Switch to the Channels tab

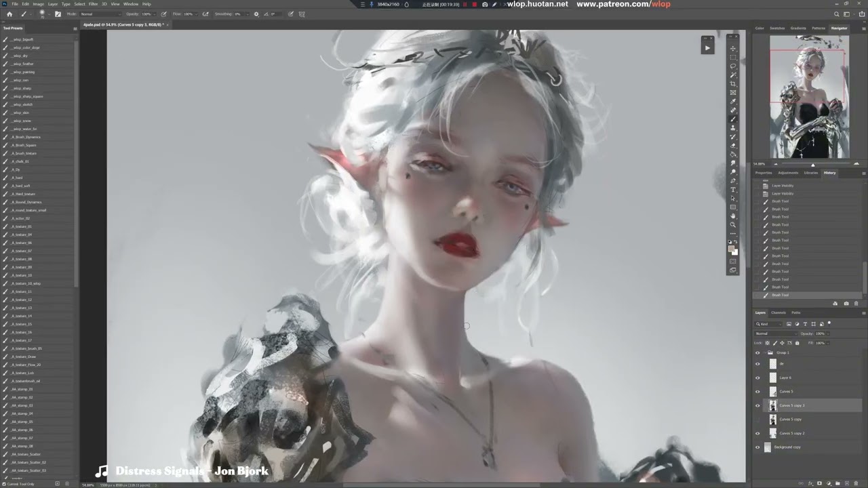778,312
